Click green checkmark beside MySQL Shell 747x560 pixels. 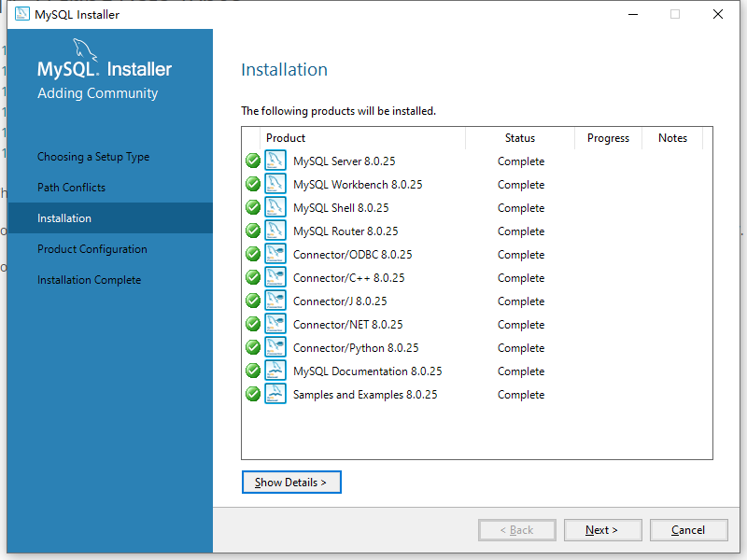pyautogui.click(x=253, y=207)
